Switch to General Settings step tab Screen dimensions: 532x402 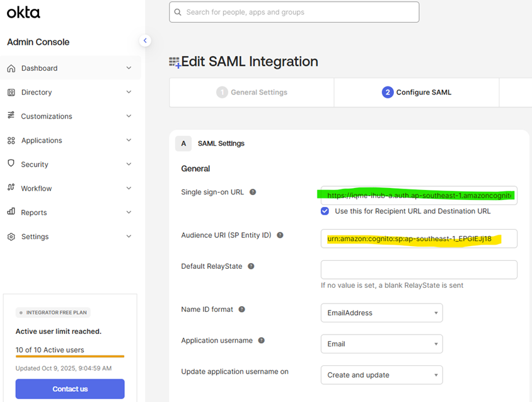[x=252, y=92]
